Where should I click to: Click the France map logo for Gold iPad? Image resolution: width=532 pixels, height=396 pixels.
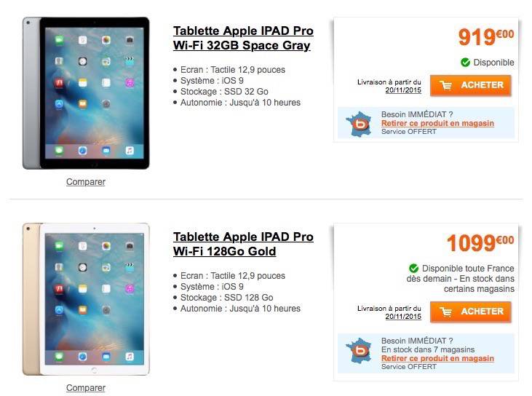(358, 350)
